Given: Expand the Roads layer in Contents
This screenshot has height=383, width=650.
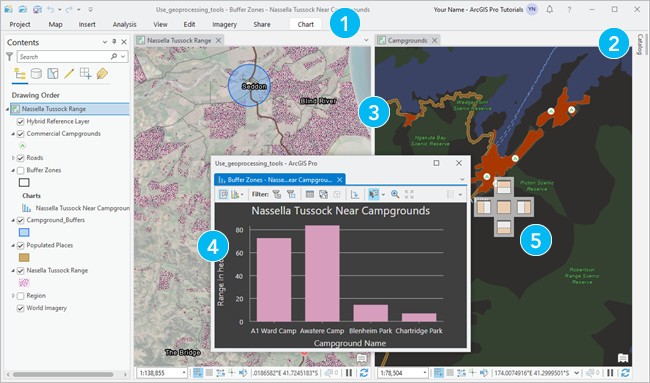Looking at the screenshot, I should pyautogui.click(x=13, y=158).
